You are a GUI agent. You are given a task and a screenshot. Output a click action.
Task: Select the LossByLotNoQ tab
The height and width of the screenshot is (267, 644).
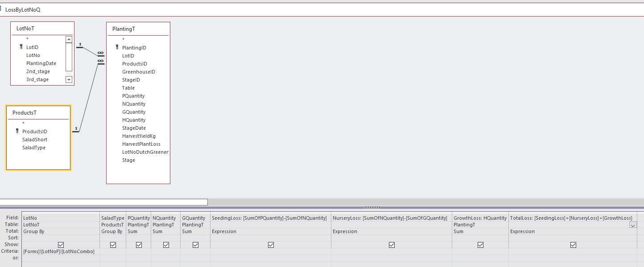coord(22,9)
